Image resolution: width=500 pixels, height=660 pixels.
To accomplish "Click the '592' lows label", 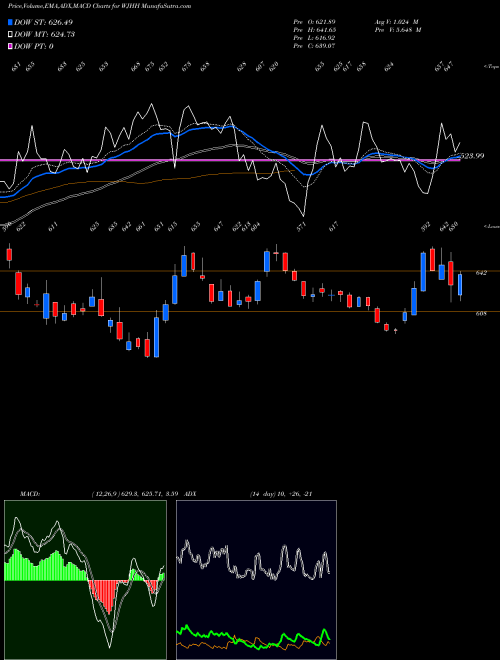I will pyautogui.click(x=426, y=227).
